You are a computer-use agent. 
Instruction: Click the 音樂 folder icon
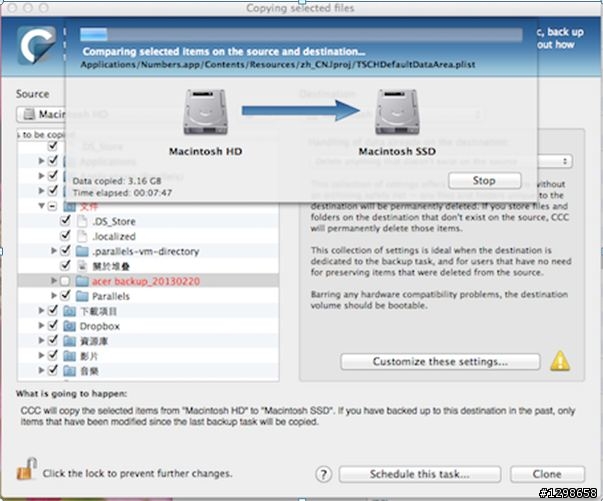click(x=70, y=371)
